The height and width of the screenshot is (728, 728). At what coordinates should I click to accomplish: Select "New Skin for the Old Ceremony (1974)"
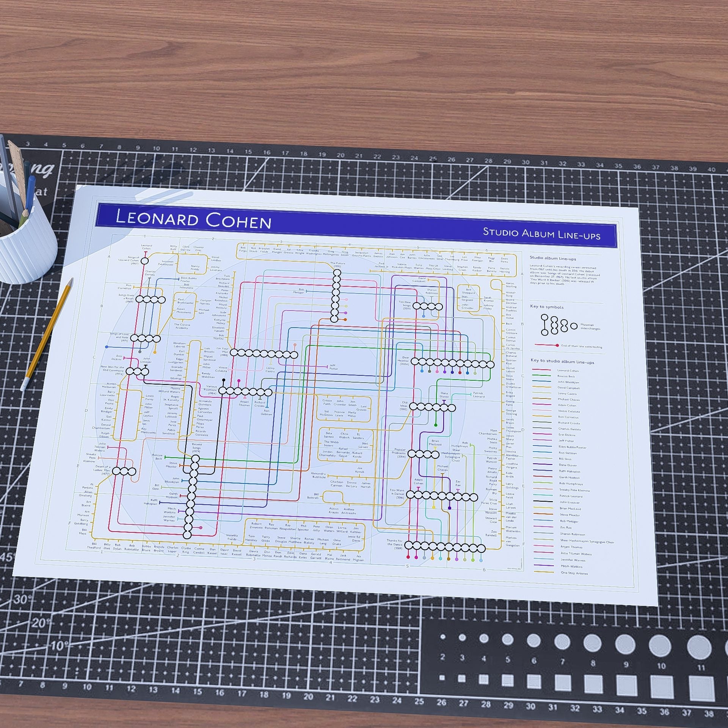[113, 370]
